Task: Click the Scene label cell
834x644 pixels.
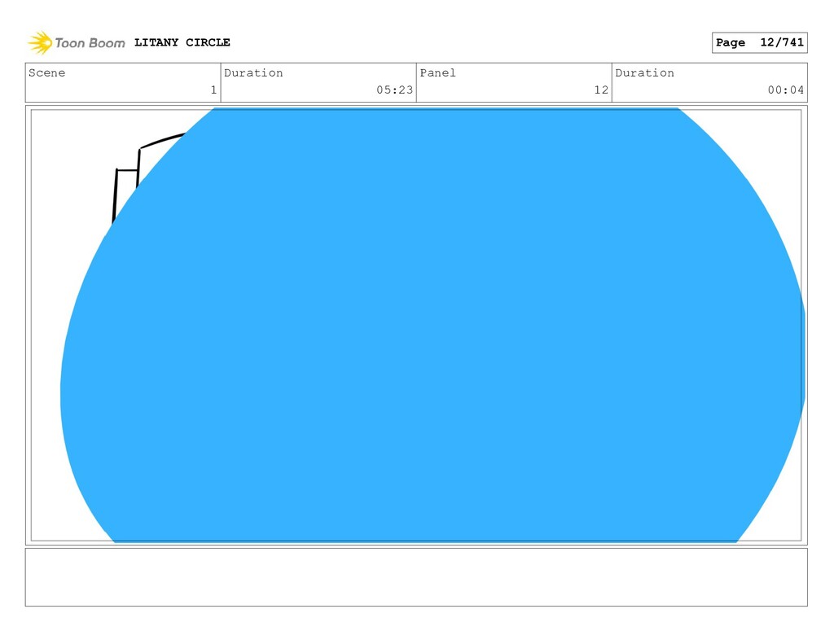Action: [x=123, y=82]
